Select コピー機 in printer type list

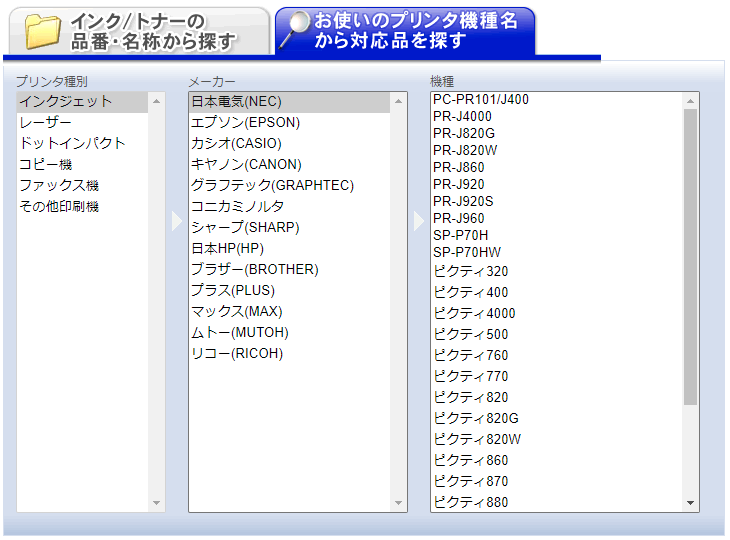(x=82, y=165)
